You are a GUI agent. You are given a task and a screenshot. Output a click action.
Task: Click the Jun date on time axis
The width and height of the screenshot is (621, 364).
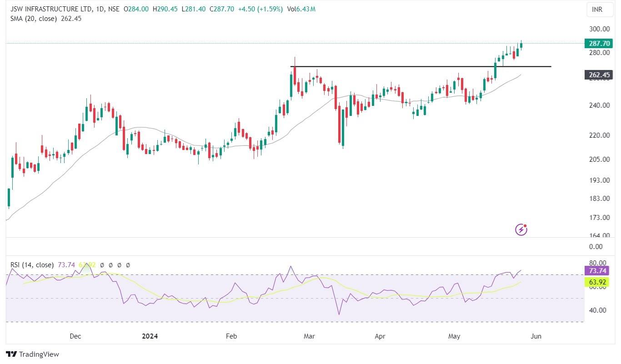[x=536, y=336]
